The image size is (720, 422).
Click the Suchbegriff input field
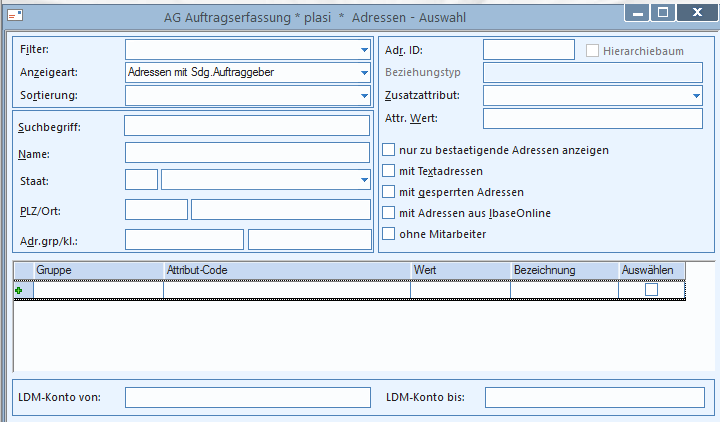pyautogui.click(x=247, y=126)
